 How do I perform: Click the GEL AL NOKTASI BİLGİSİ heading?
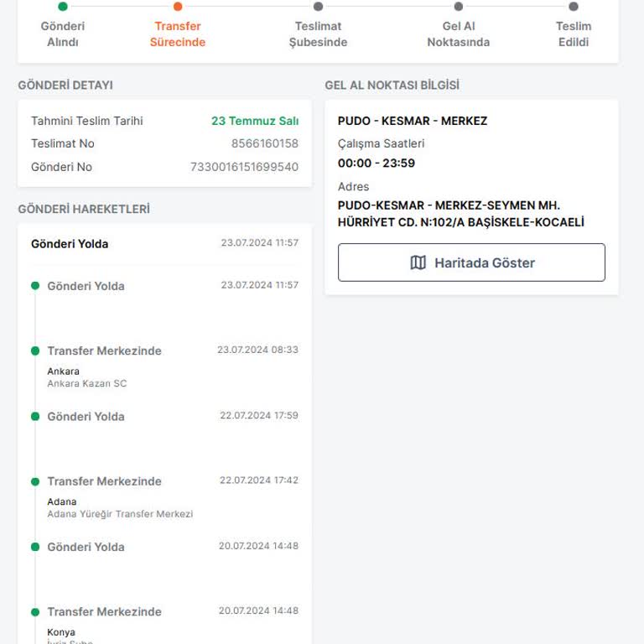tap(392, 85)
